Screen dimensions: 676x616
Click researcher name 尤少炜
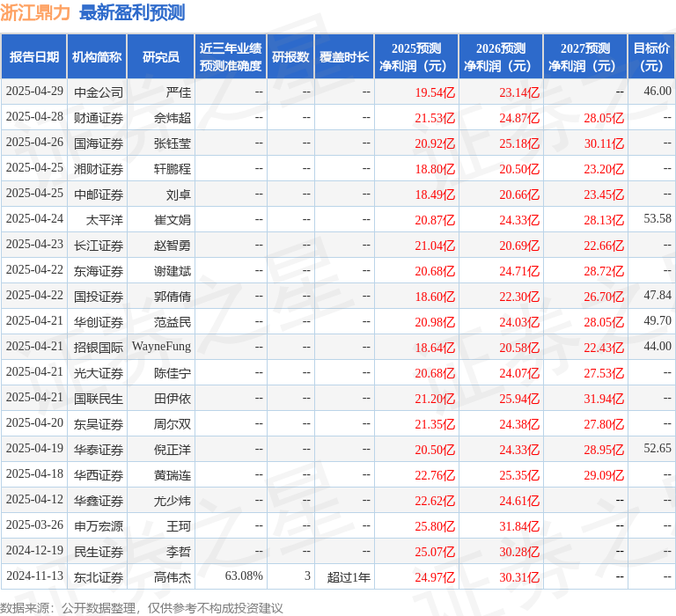tap(173, 501)
